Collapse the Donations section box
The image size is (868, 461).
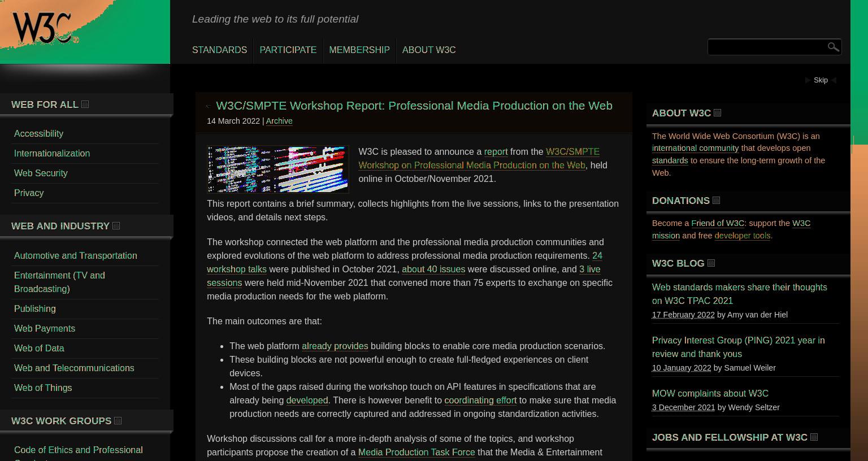coord(716,201)
